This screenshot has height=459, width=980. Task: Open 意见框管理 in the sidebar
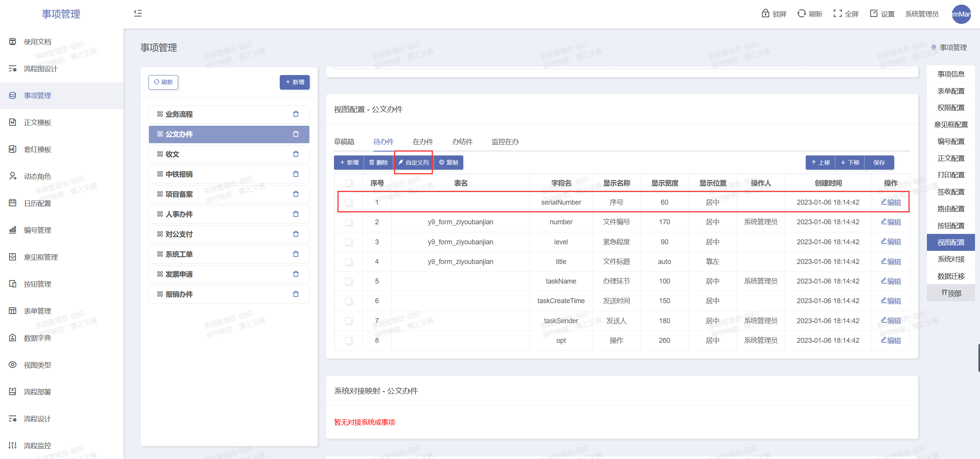click(x=40, y=257)
